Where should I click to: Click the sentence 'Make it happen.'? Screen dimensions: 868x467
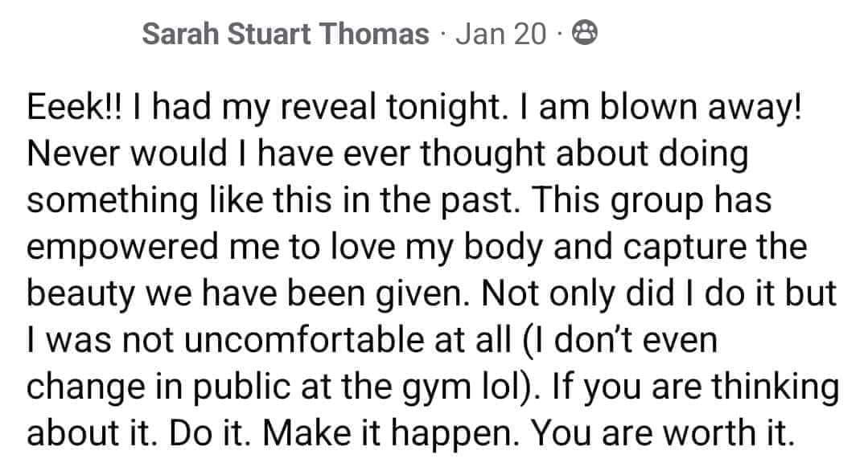pos(392,433)
